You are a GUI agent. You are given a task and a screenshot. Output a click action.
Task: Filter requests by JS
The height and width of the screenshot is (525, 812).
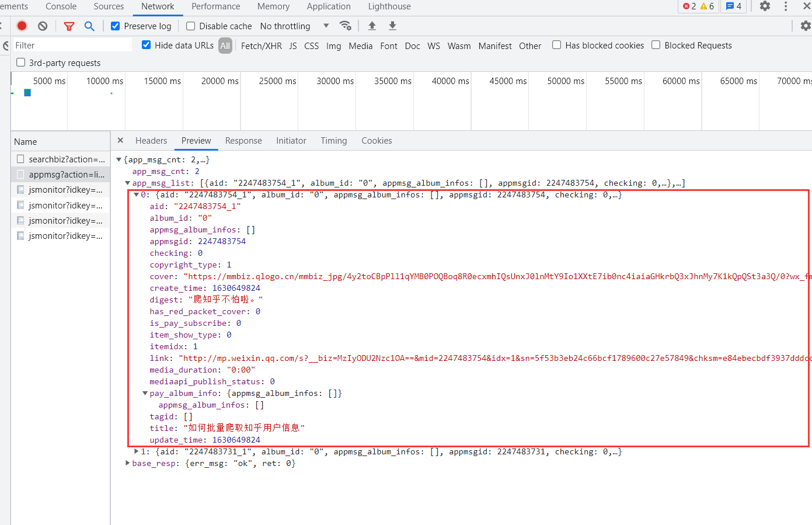[293, 46]
